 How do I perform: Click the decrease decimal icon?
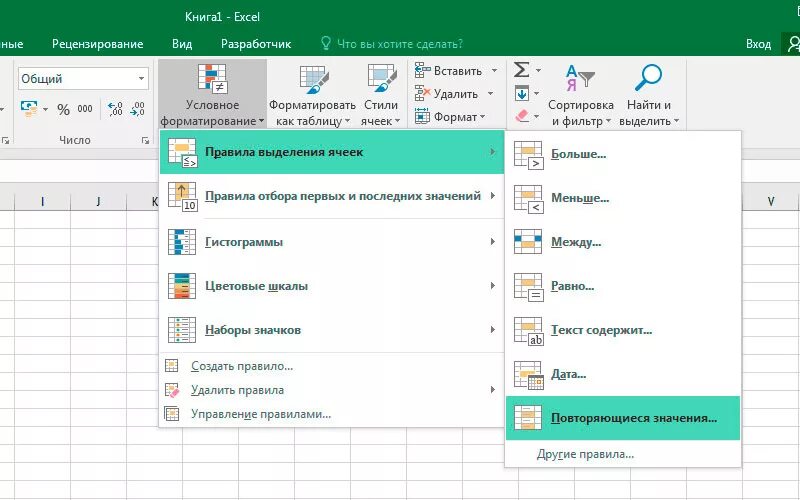coord(138,109)
